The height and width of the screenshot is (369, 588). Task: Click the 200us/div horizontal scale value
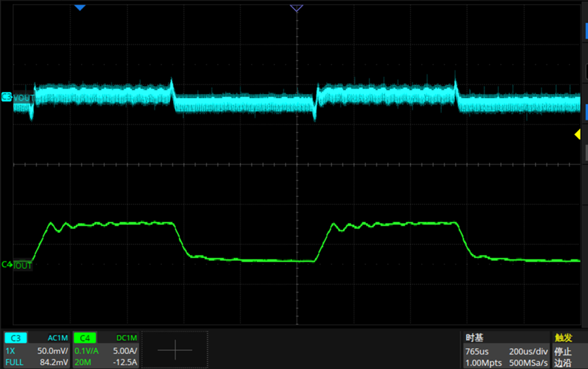pos(528,351)
